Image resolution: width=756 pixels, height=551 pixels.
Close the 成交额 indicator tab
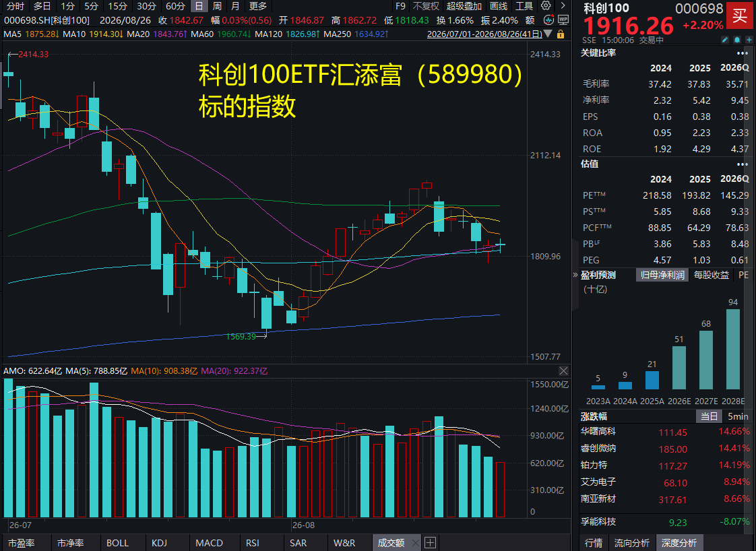416,544
